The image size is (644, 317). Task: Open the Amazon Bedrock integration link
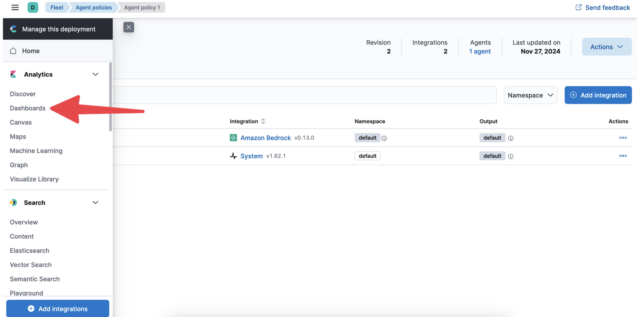pyautogui.click(x=266, y=138)
